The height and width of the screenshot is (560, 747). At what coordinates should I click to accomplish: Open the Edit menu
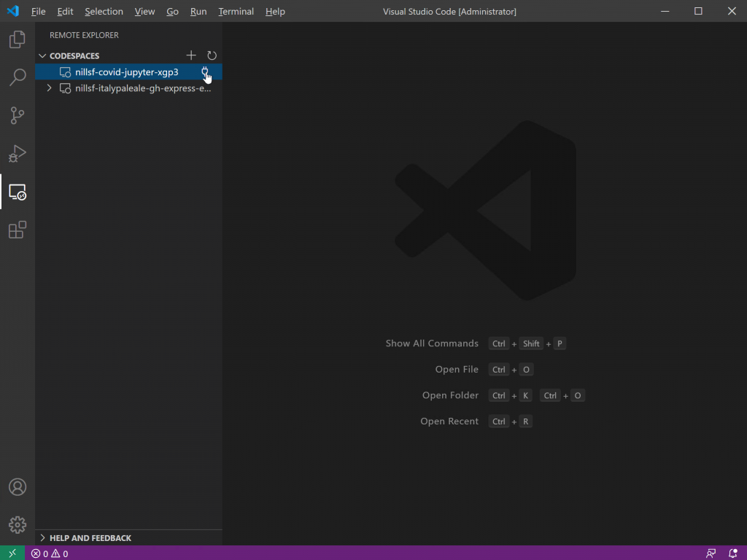(x=65, y=12)
